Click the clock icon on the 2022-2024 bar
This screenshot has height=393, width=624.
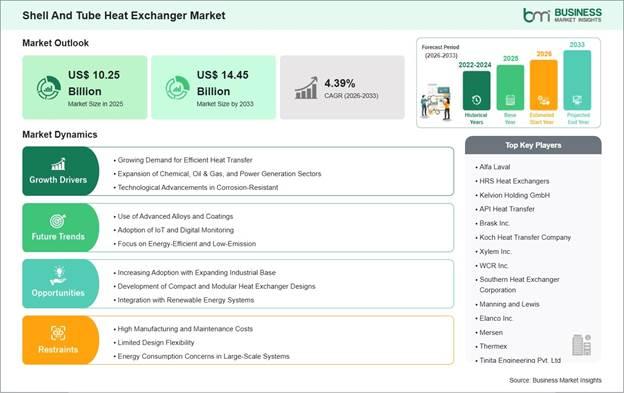(x=476, y=100)
